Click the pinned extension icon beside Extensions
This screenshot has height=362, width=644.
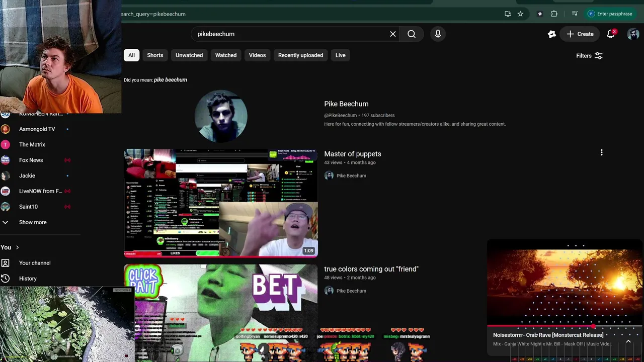click(x=540, y=14)
